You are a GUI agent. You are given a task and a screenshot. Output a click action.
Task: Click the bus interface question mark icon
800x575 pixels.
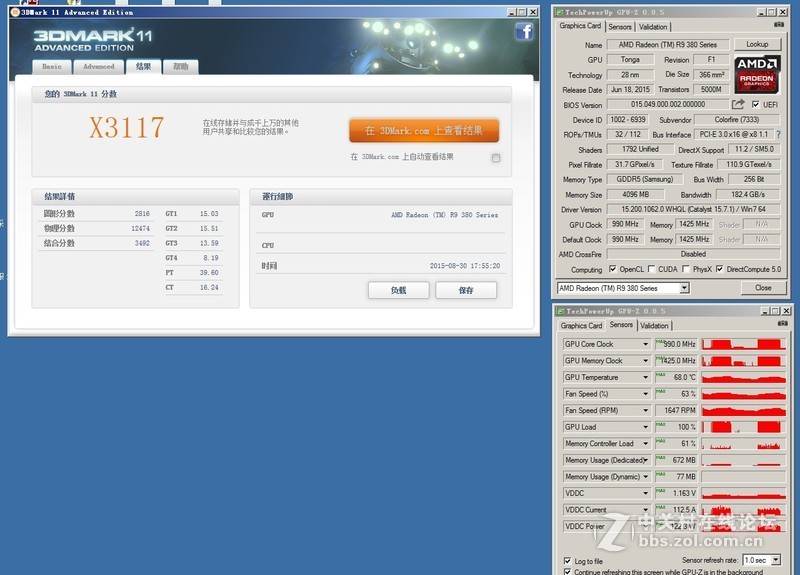[778, 134]
